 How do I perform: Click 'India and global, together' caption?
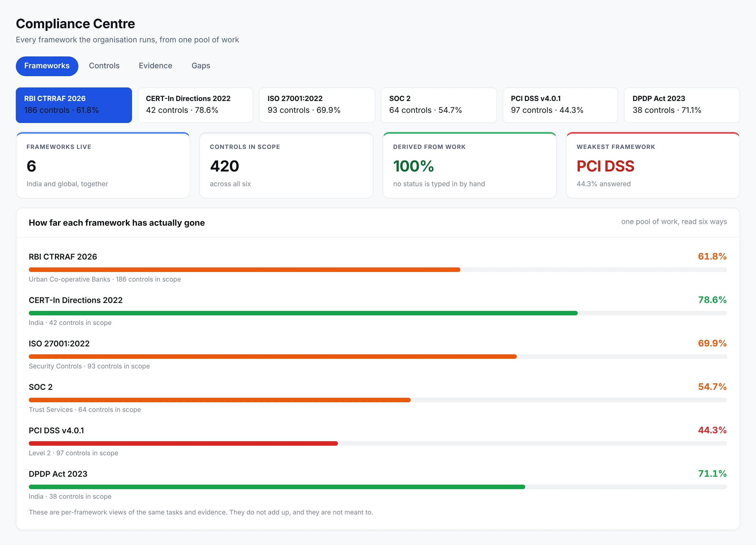[x=67, y=184]
